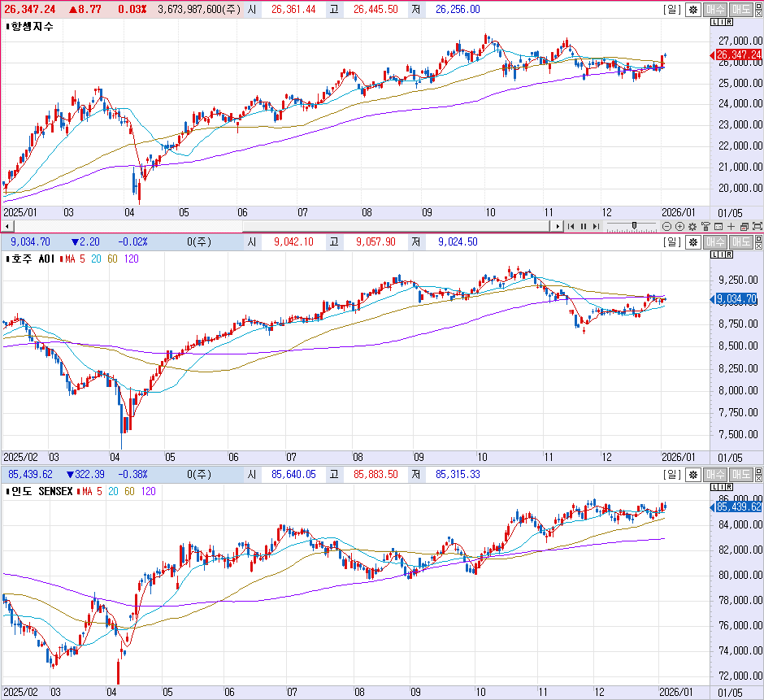Jump to first bar playback button
Screen dimensions: 764x700
tap(571, 226)
